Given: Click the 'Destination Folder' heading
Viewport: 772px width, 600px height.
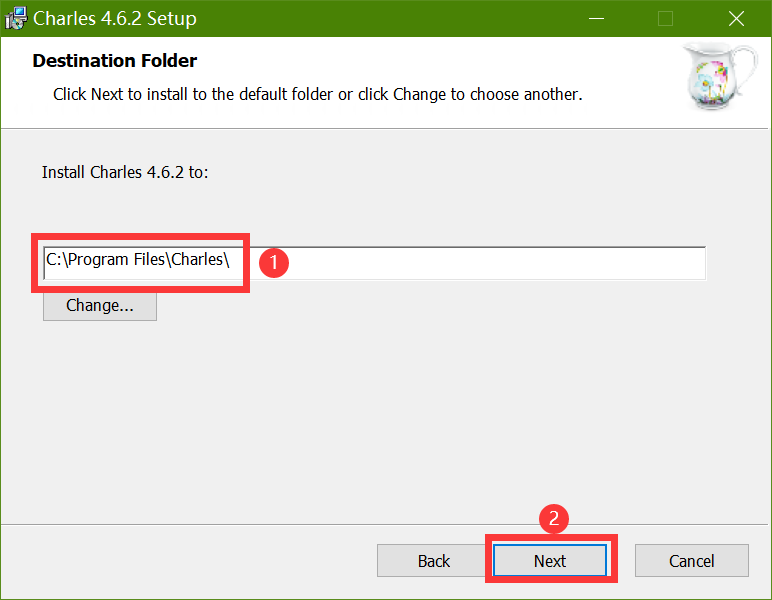Looking at the screenshot, I should pos(115,61).
